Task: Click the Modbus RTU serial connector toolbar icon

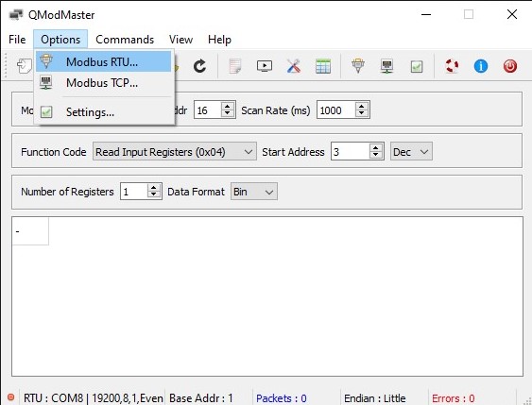Action: (357, 66)
